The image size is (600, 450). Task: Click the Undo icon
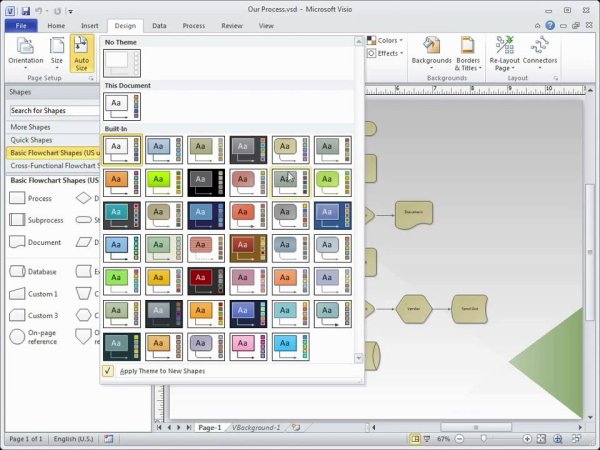pos(39,11)
